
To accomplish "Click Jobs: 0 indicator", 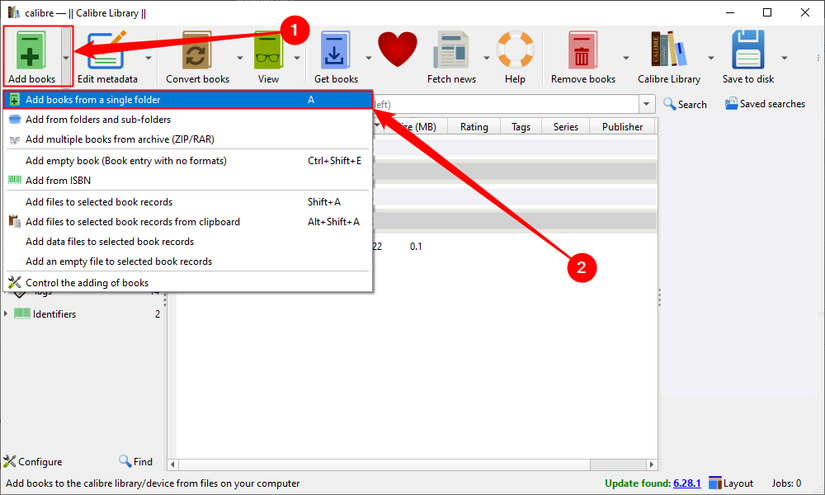I will [786, 483].
